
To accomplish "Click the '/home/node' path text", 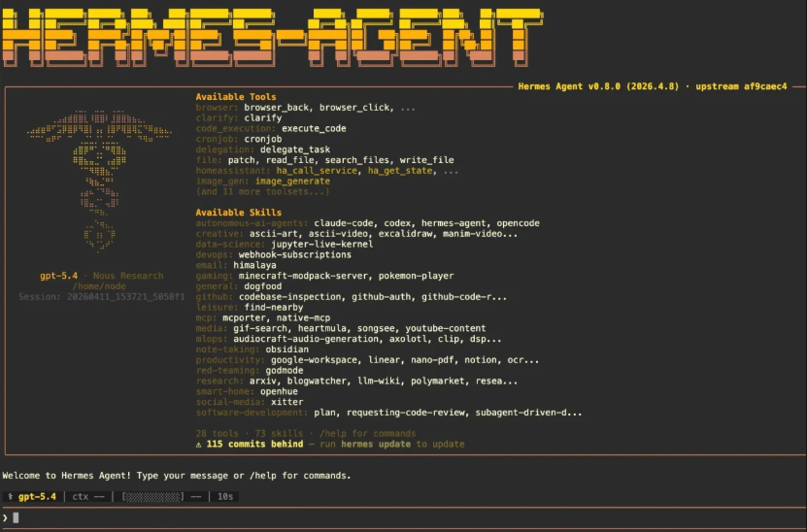I will (x=99, y=286).
